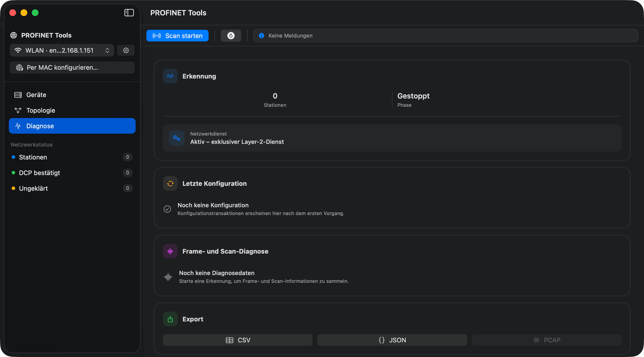Screen dimensions: 644x357
Task: Click the Letzte Konfiguration sync icon
Action: (170, 184)
